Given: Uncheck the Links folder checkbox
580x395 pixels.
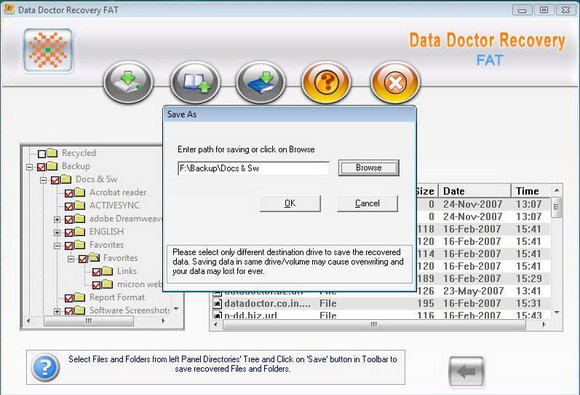Looking at the screenshot, I should 97,272.
